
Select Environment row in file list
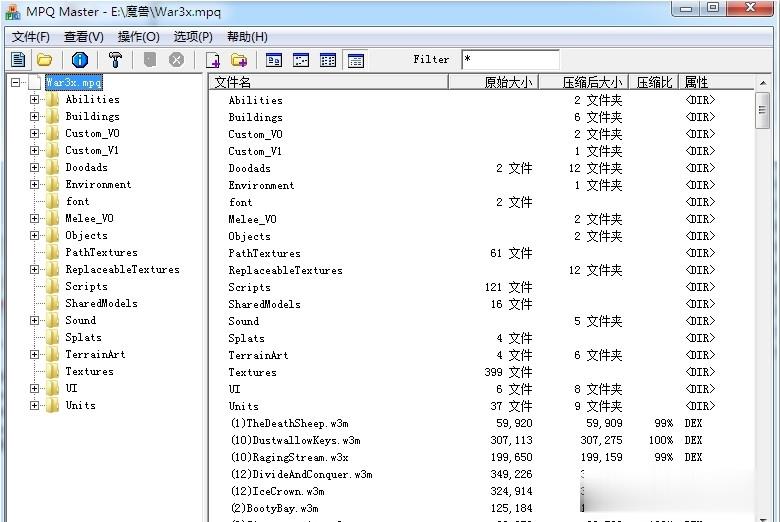(482, 186)
